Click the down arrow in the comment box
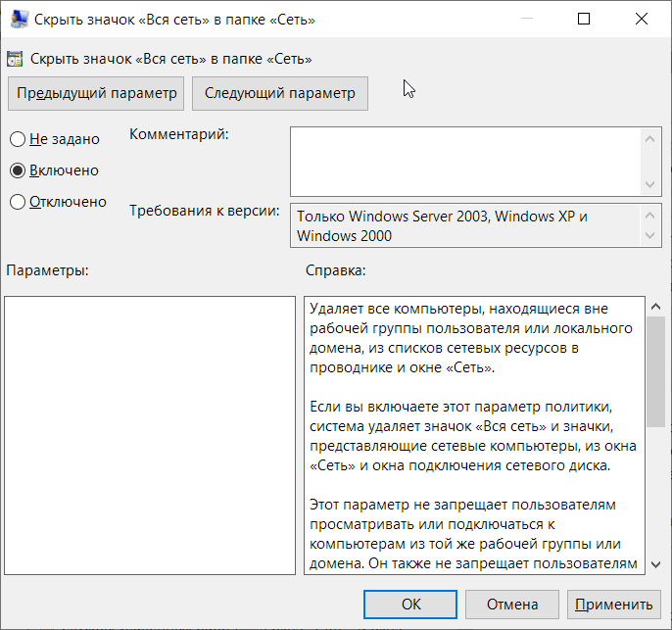Screen dimensions: 672x630 [649, 184]
